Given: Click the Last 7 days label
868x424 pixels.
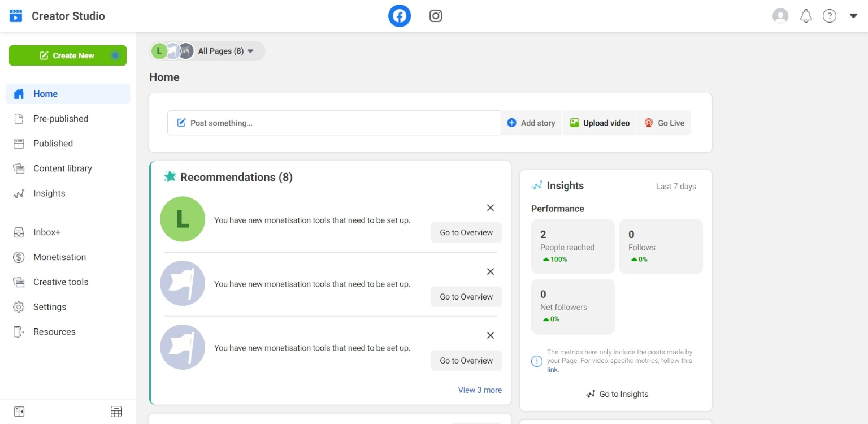Looking at the screenshot, I should click(676, 187).
